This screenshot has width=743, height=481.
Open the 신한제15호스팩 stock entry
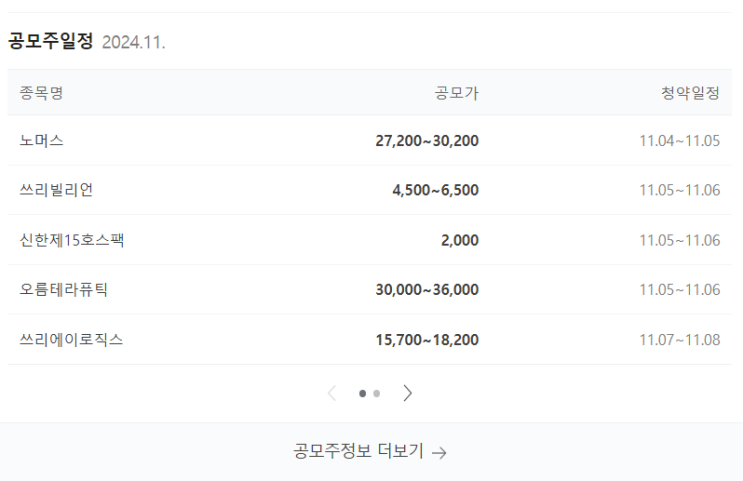(x=72, y=240)
